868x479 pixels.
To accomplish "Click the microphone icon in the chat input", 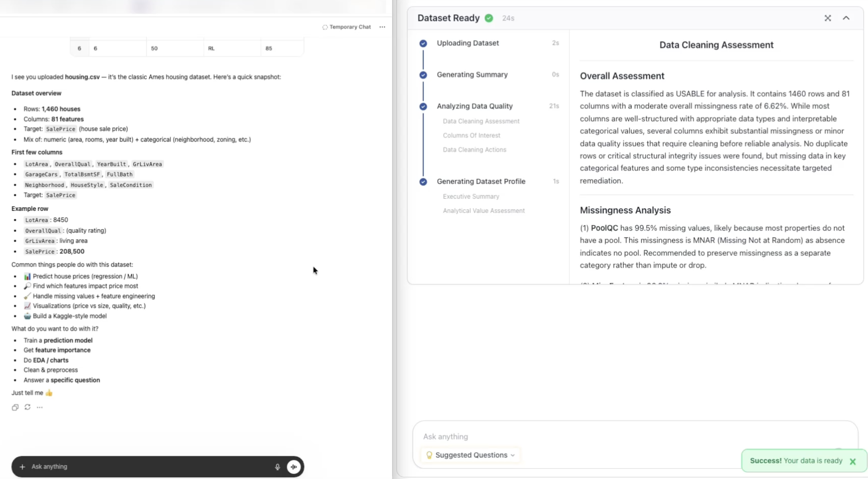I will pyautogui.click(x=277, y=467).
